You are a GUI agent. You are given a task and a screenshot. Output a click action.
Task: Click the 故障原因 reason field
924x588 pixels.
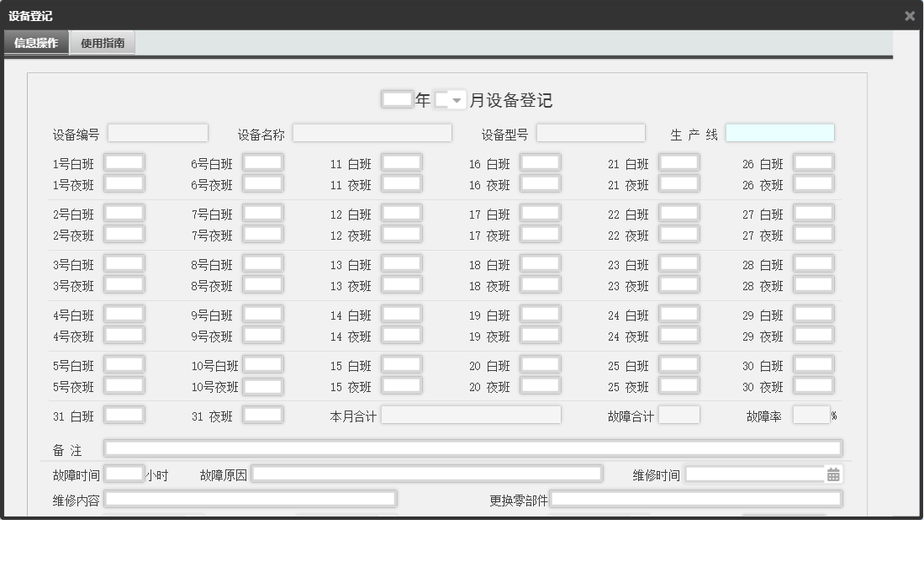tap(429, 474)
